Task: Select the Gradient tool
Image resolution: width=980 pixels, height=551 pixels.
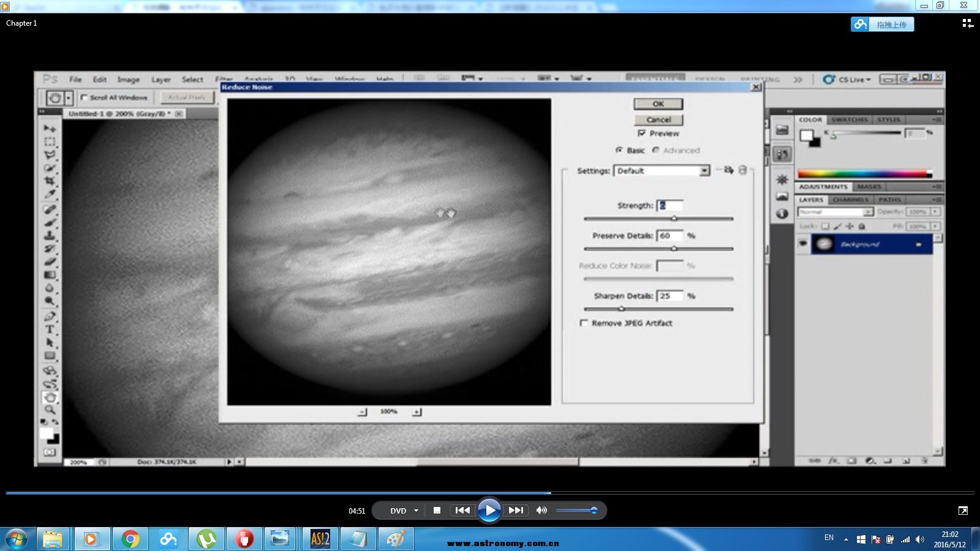Action: (50, 275)
